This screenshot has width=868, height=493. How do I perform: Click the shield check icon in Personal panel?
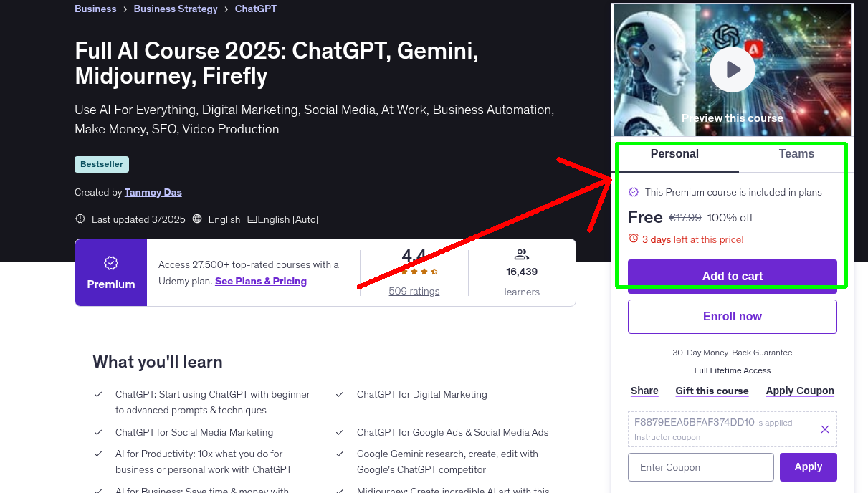[x=634, y=192]
